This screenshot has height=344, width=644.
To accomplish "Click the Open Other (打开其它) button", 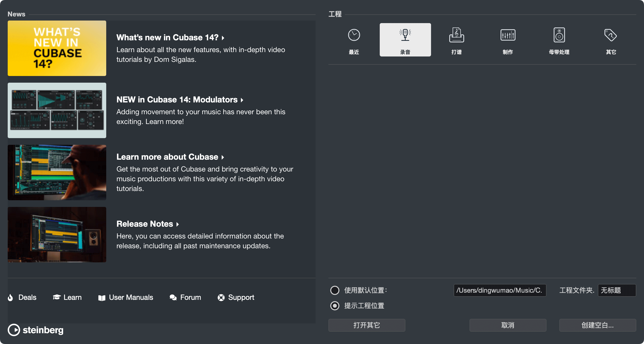I will click(x=367, y=325).
